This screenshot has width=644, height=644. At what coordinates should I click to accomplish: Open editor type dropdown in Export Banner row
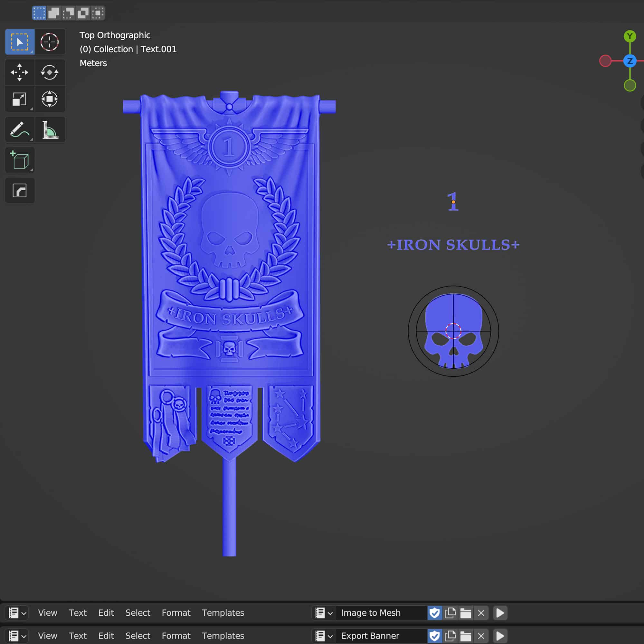point(17,636)
